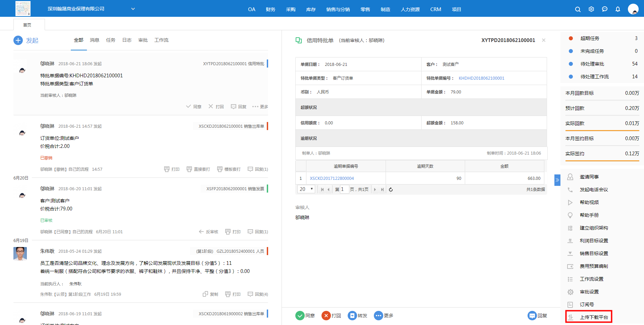The image size is (644, 325).
Task: Open the 制造 menu
Action: (385, 9)
